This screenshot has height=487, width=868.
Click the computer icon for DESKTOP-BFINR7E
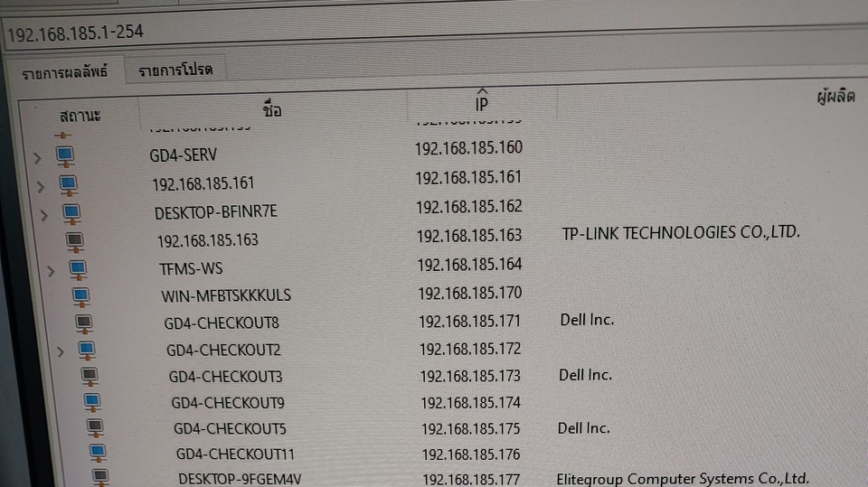click(71, 213)
